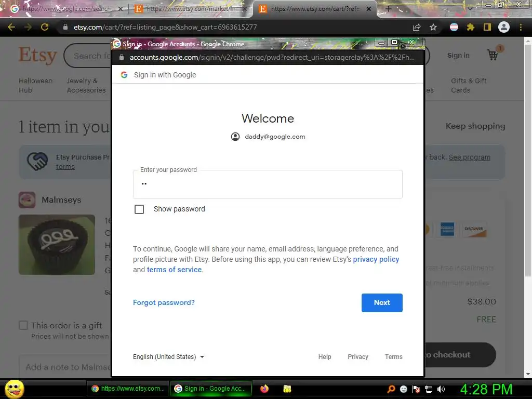Open the file folder taskbar icon

287,389
